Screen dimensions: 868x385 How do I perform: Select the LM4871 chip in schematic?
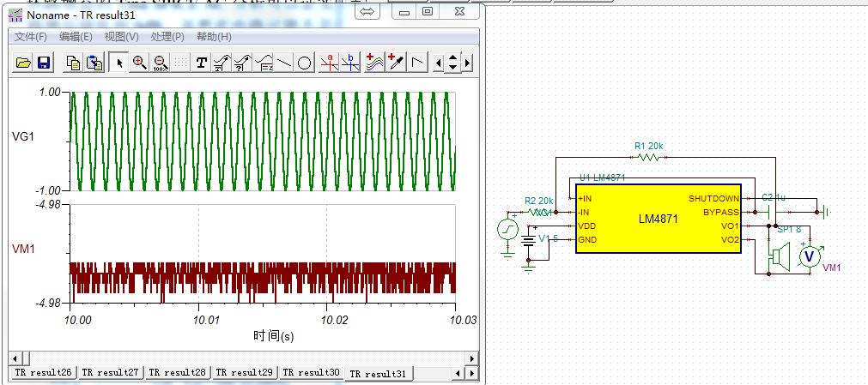(x=659, y=219)
